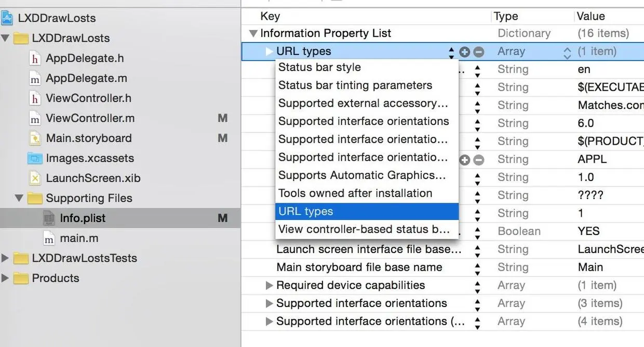Click the Main.storyboard file icon
The width and height of the screenshot is (644, 347).
(35, 138)
